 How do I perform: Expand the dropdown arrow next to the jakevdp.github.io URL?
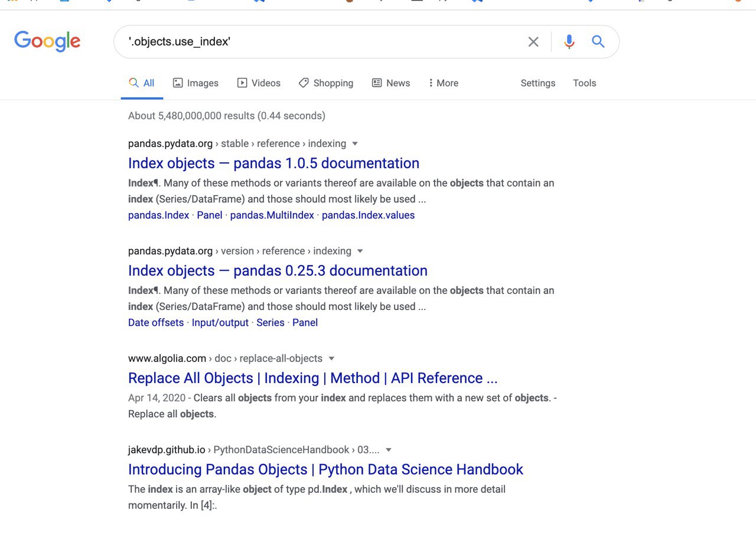click(389, 450)
